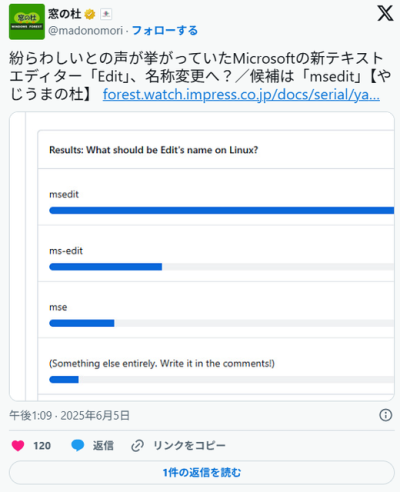
Task: Click the blue reply bubble icon
Action: tap(78, 445)
